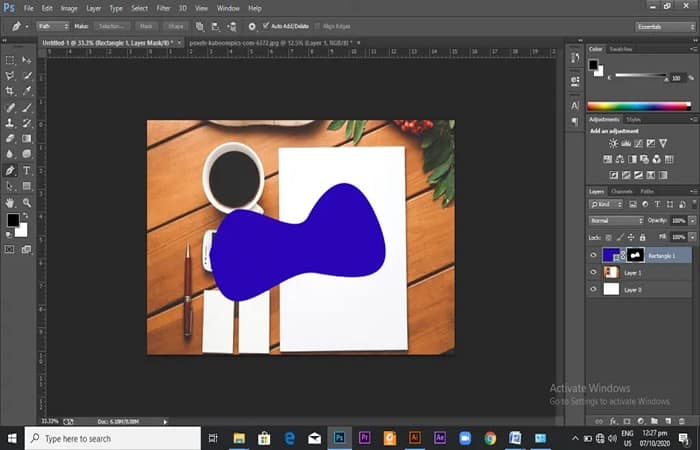Viewport: 700px width, 450px height.
Task: Open the layer Kind filter dropdown
Action: [606, 204]
